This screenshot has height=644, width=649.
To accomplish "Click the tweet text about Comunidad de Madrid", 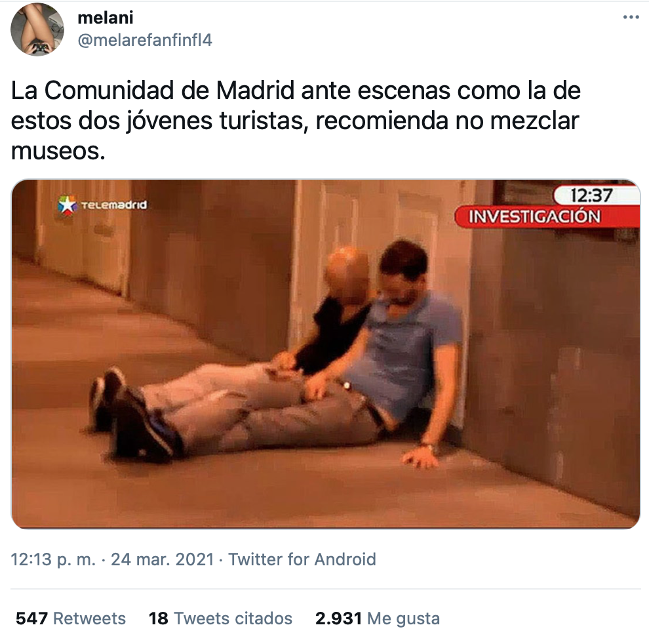I will [296, 121].
